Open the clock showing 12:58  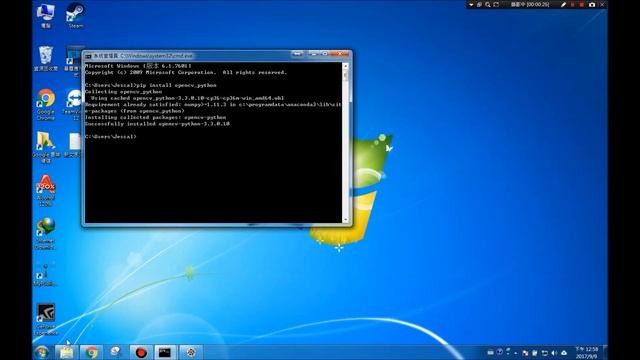[x=587, y=352]
